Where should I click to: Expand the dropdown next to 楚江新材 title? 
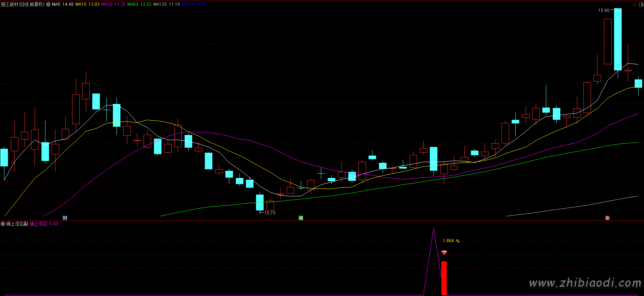(x=48, y=4)
